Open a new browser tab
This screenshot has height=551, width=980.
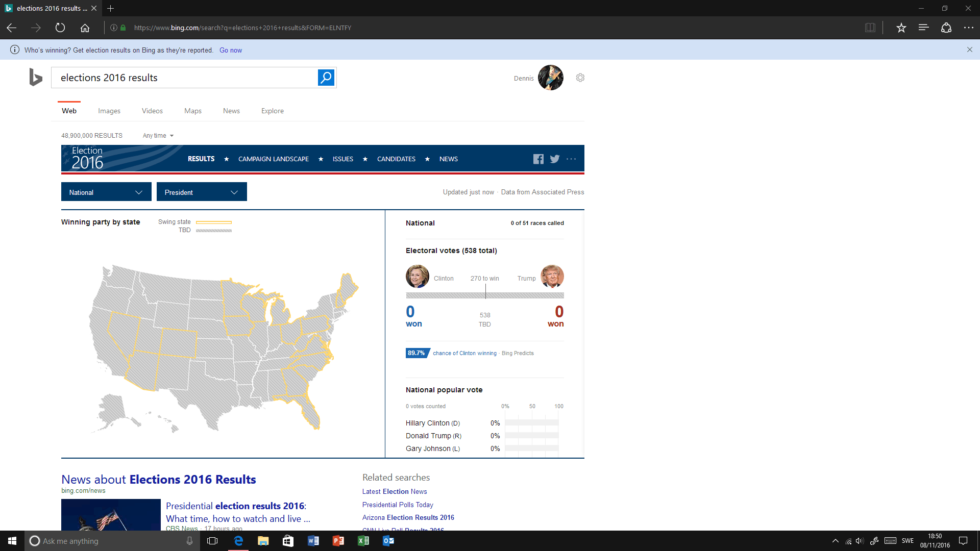(x=111, y=8)
